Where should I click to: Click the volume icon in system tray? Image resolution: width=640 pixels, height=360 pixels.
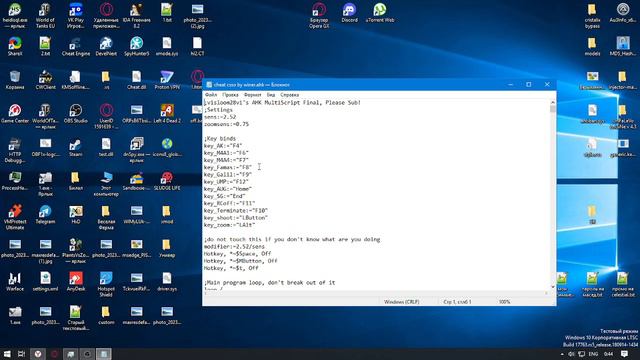pos(571,354)
